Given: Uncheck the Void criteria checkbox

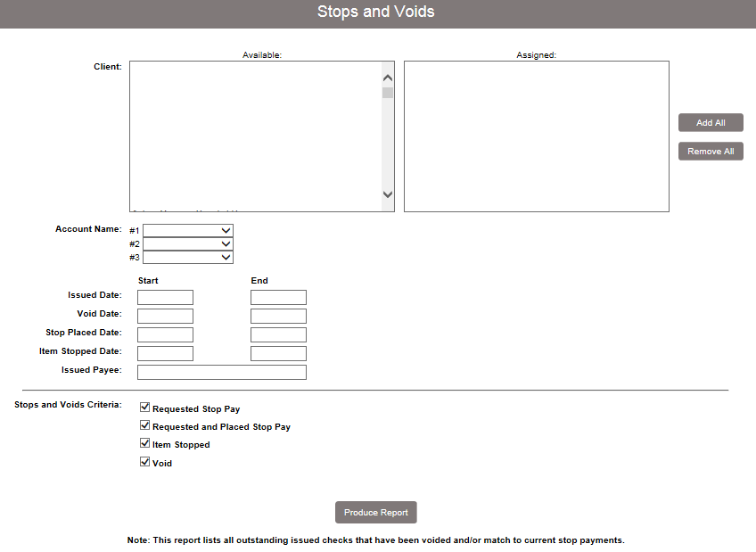Looking at the screenshot, I should click(144, 462).
